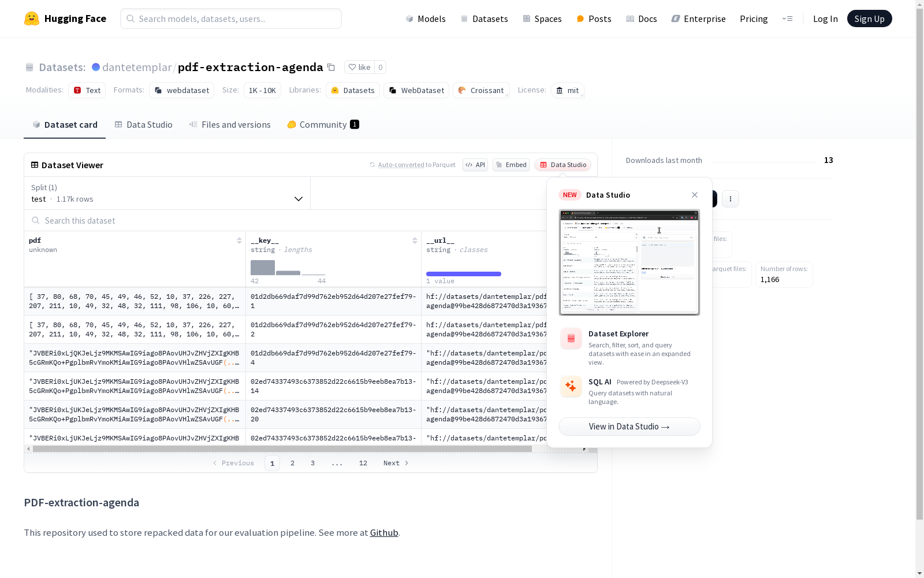This screenshot has height=578, width=924.
Task: Sort by the pdf column
Action: [239, 240]
